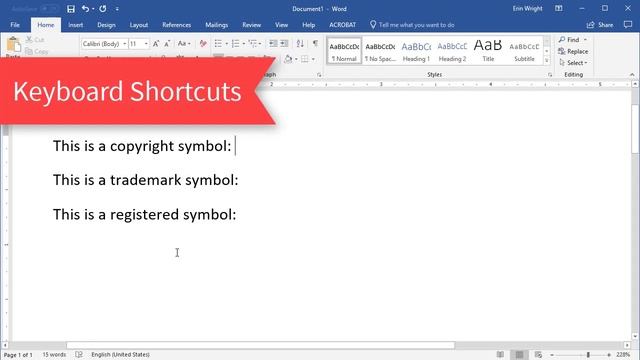
Task: Open the Shading color dropdown arrow
Action: coord(296,59)
